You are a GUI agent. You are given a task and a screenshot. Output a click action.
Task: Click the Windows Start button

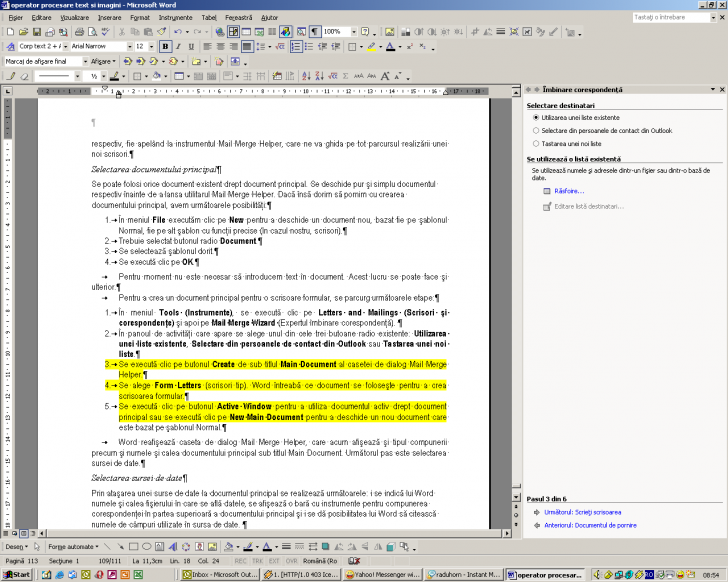pyautogui.click(x=16, y=575)
